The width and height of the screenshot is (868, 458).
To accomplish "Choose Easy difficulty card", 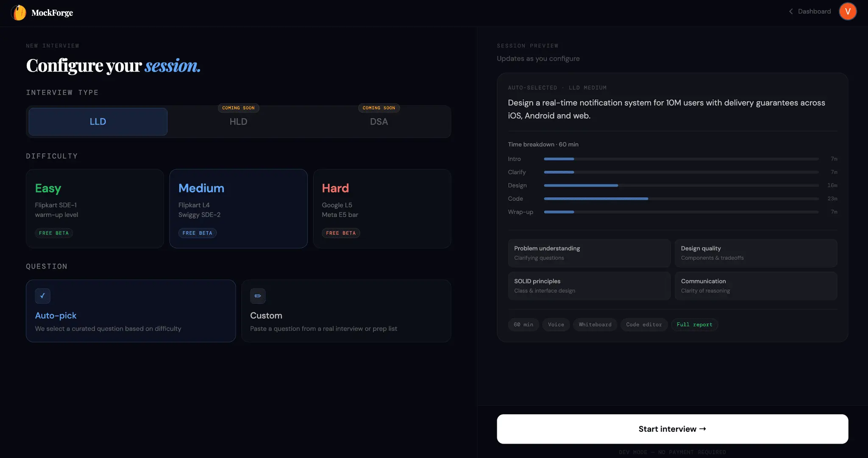I will [95, 208].
